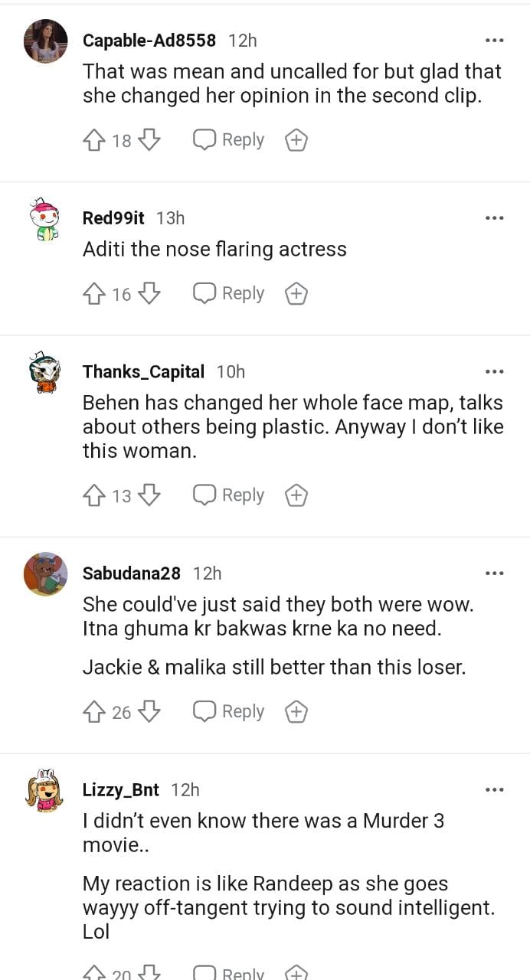Viewport: 530px width, 980px height.
Task: Downvote Sabudana28's comment
Action: [149, 712]
